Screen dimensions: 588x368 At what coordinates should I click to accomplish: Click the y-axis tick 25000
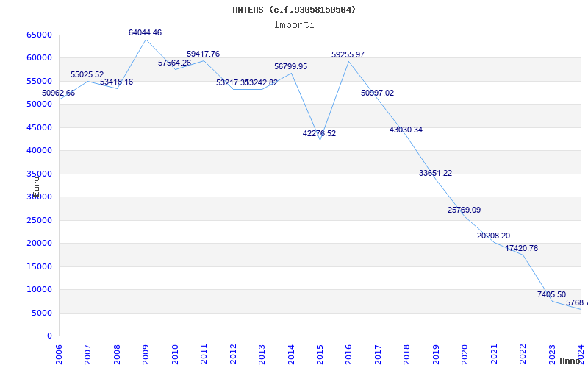click(x=40, y=220)
